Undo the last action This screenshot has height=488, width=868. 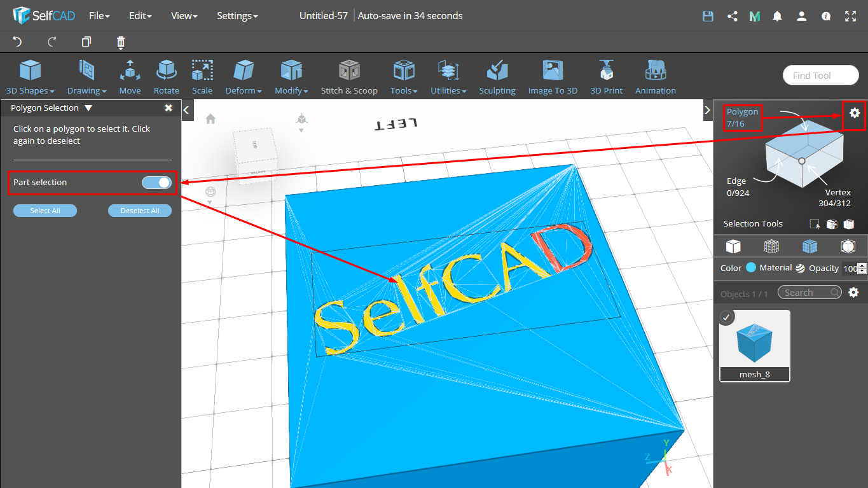pos(17,42)
